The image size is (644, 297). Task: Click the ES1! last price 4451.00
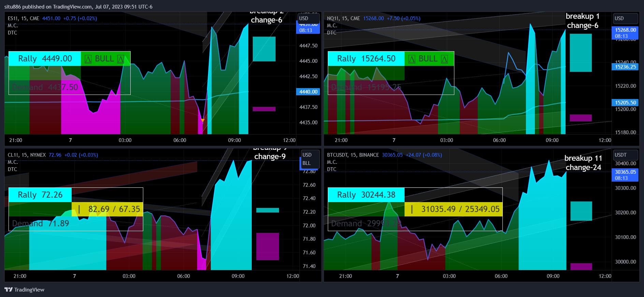click(x=51, y=18)
